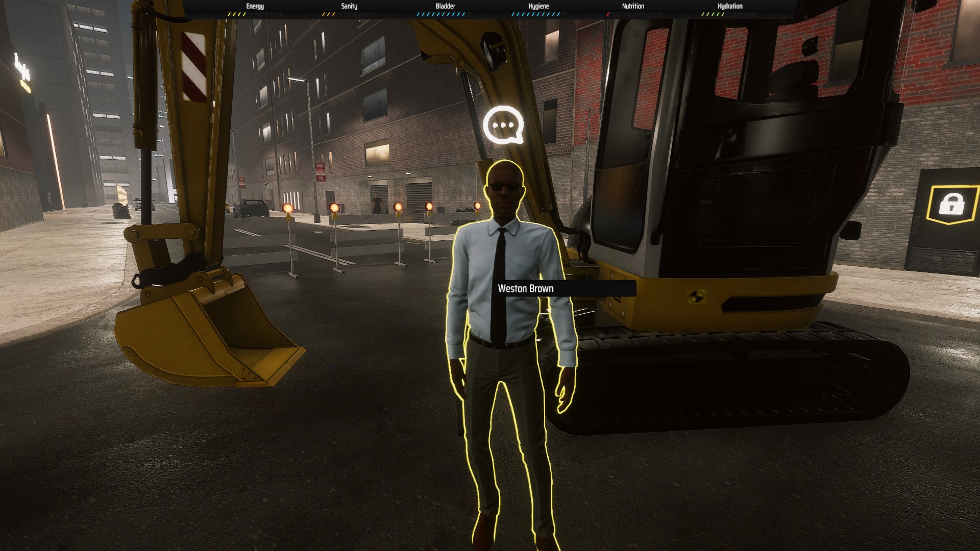The width and height of the screenshot is (980, 551).
Task: Click the speech bubble icon above Weston Brown
Action: click(503, 125)
